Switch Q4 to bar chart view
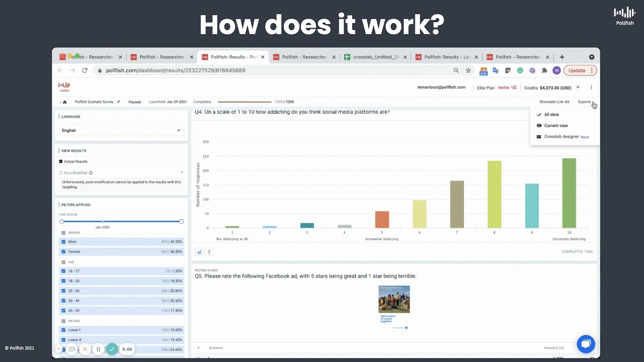Image resolution: width=644 pixels, height=362 pixels. pyautogui.click(x=199, y=252)
